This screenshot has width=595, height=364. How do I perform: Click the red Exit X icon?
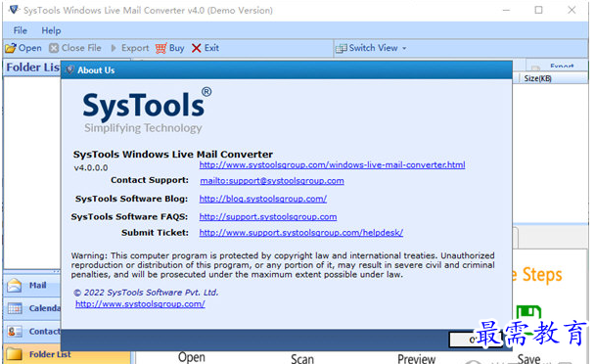[x=196, y=48]
